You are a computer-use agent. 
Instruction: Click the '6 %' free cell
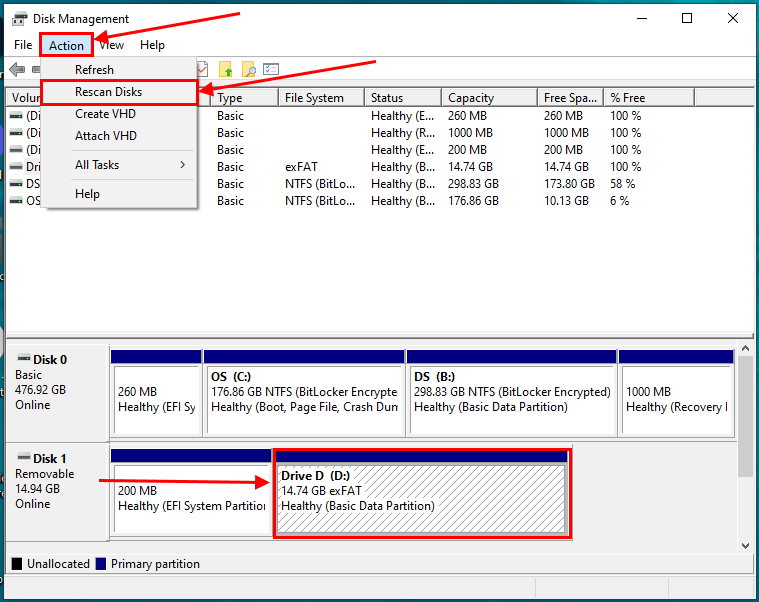(619, 201)
